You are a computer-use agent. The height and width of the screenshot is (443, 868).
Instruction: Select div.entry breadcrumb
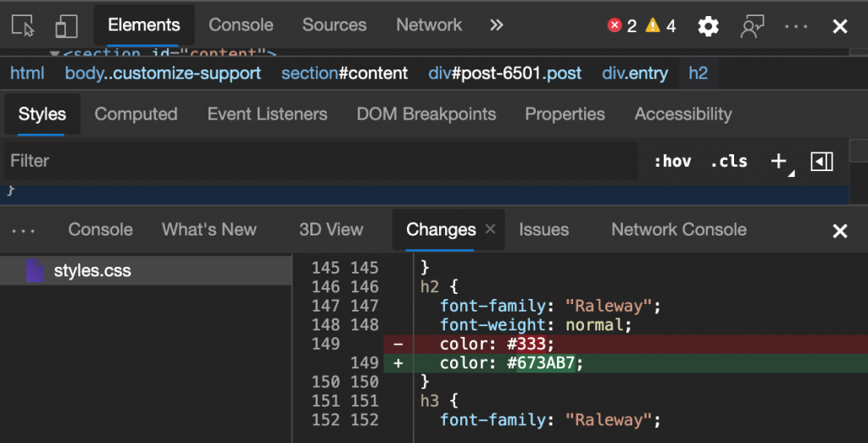click(x=635, y=73)
